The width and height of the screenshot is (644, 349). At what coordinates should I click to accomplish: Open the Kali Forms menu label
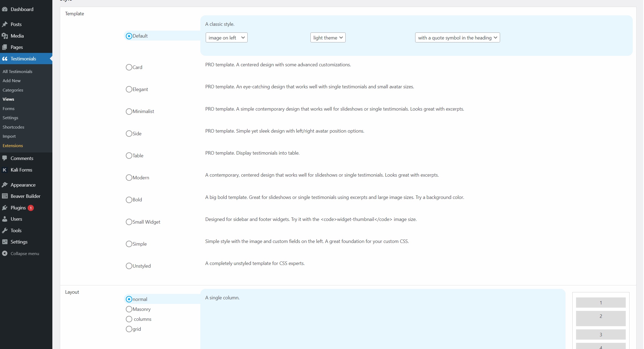pyautogui.click(x=21, y=170)
